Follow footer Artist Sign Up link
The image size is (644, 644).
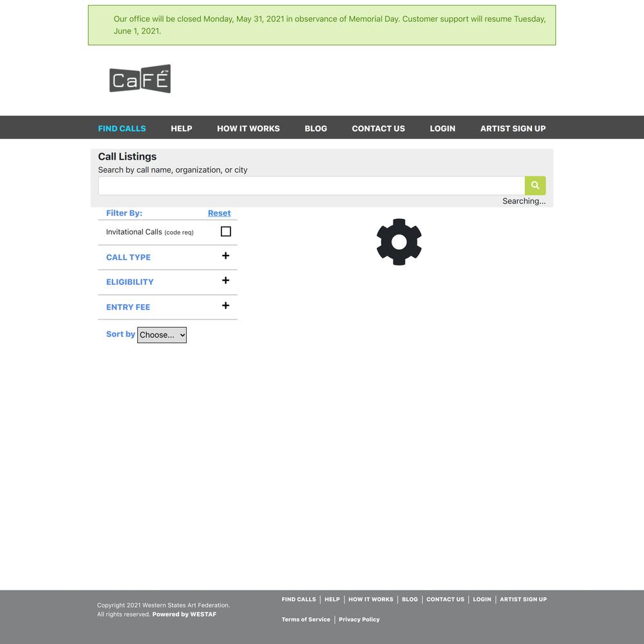[523, 599]
